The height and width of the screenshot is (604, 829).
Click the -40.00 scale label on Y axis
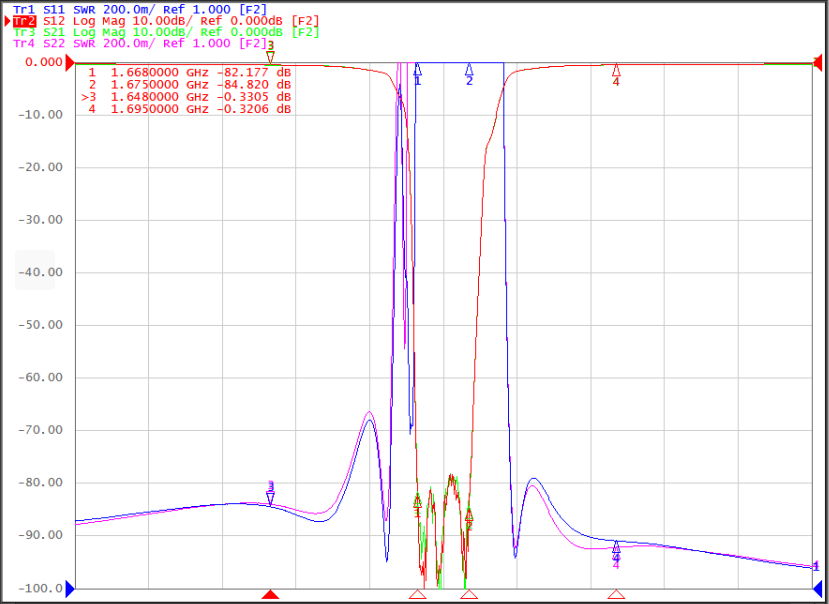click(x=40, y=272)
